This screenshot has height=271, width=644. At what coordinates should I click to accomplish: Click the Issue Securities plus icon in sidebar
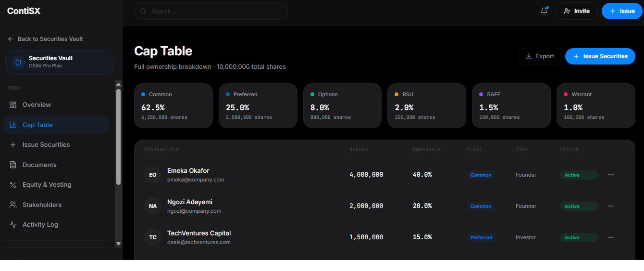(x=13, y=144)
